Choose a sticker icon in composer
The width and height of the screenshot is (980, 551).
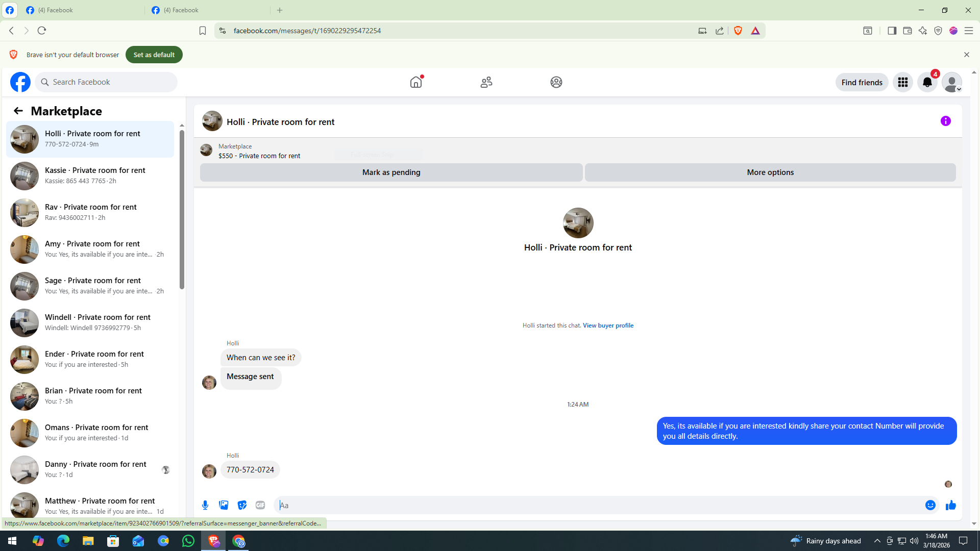tap(242, 505)
